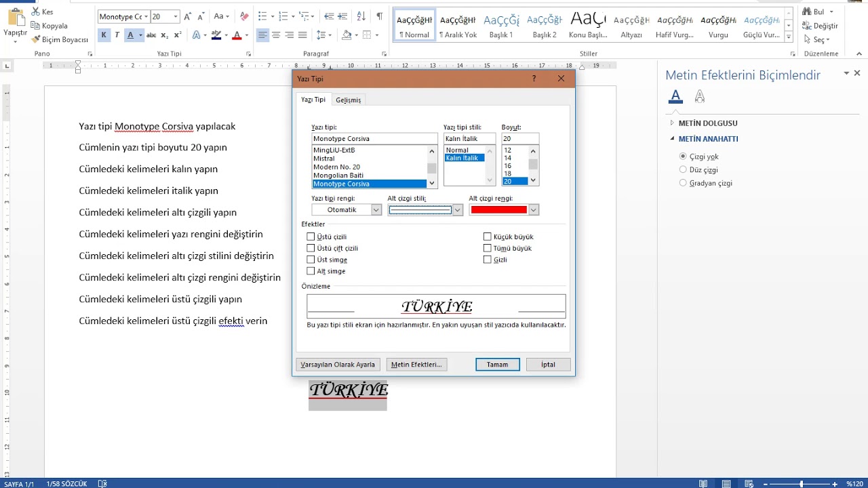Center align the paragraph
The image size is (868, 488).
276,35
